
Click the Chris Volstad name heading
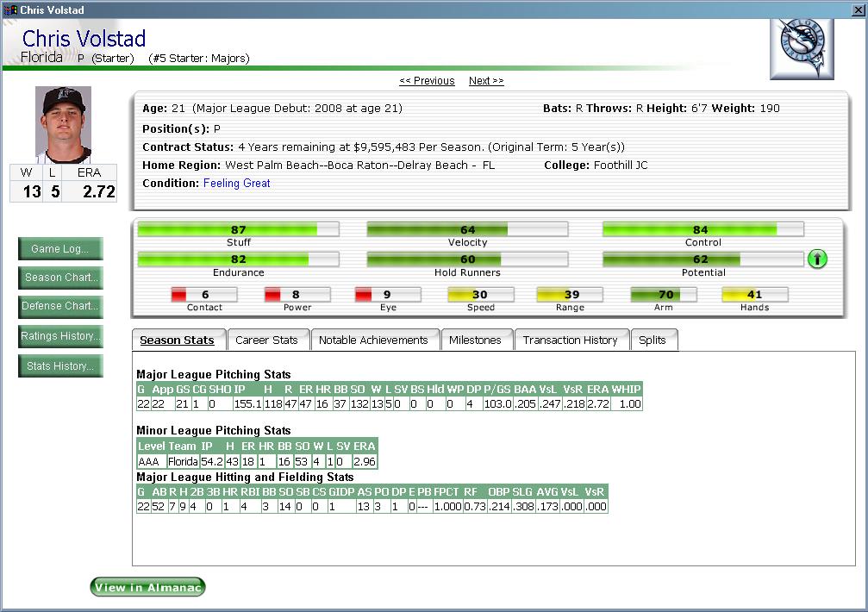tap(84, 39)
